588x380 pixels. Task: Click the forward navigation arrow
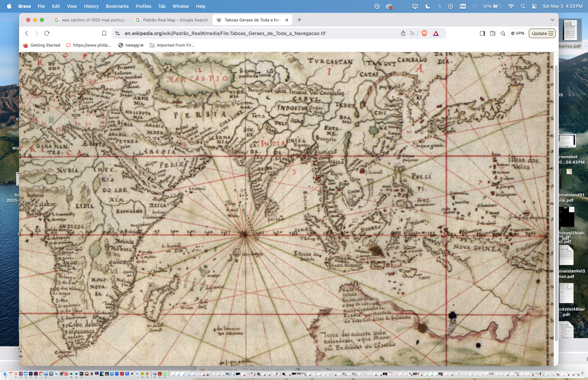[37, 33]
